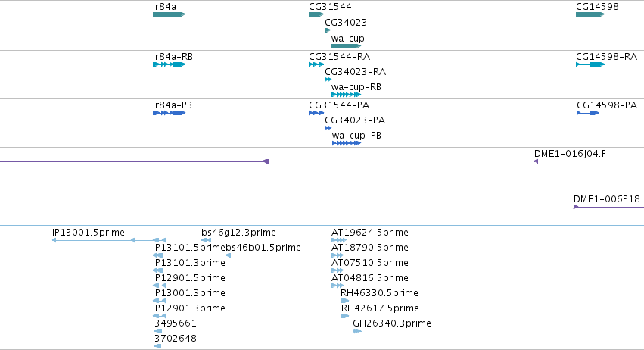This screenshot has width=644, height=350.
Task: Click the wa-cup gene label
Action: point(348,38)
